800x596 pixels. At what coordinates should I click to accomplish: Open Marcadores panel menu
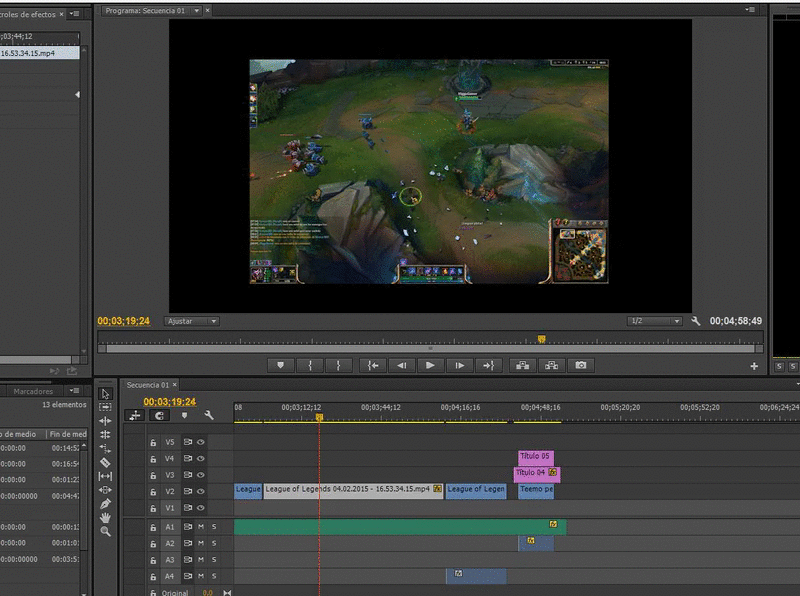point(74,391)
